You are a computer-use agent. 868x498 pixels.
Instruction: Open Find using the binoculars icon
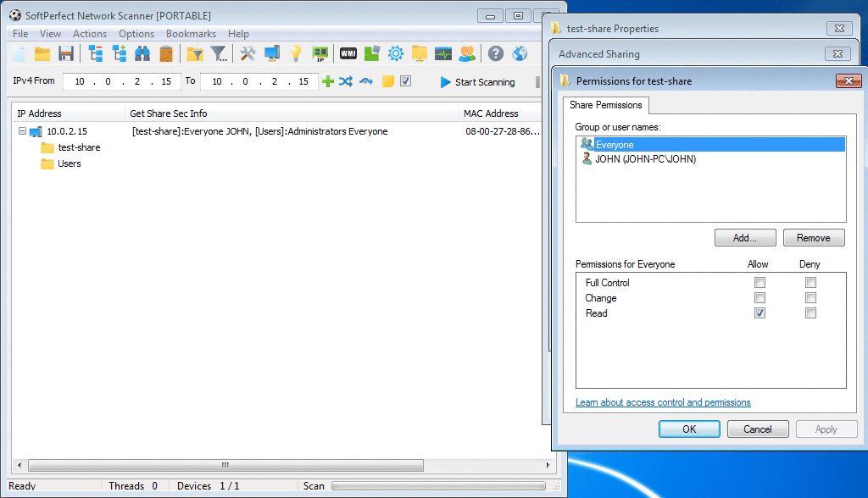(142, 53)
